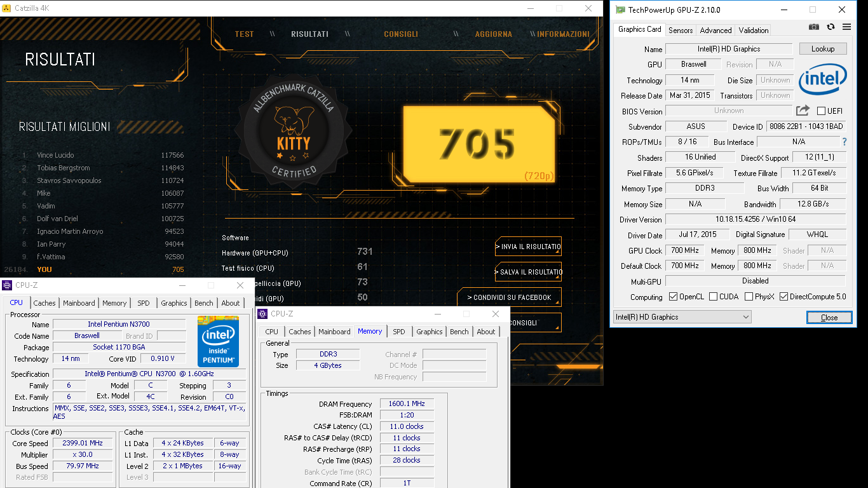Click the Intel logo in GPU-Z

tap(823, 81)
